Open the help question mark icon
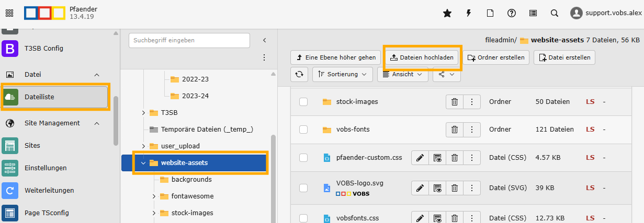The width and height of the screenshot is (644, 223). tap(512, 14)
